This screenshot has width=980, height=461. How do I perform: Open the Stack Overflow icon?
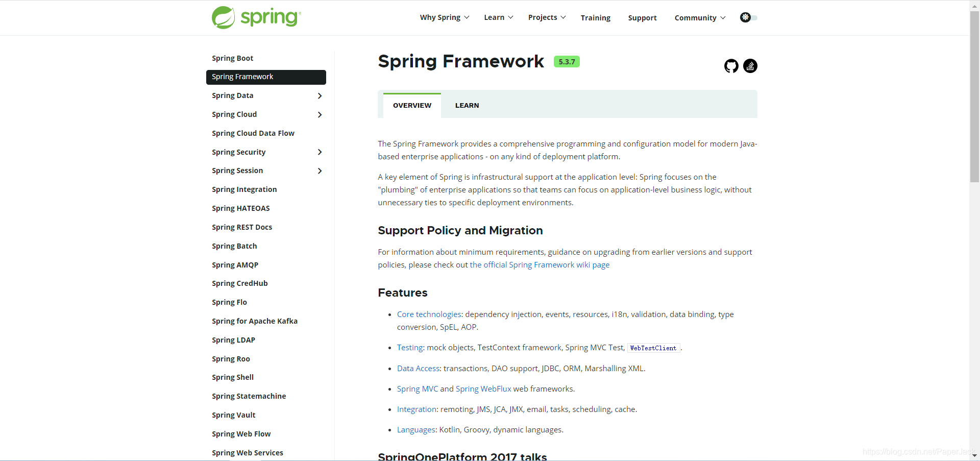point(750,66)
